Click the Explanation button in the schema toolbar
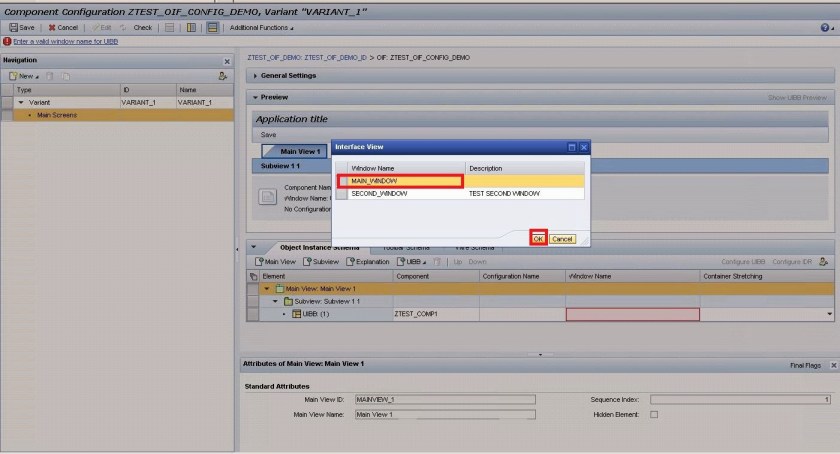 pos(368,262)
